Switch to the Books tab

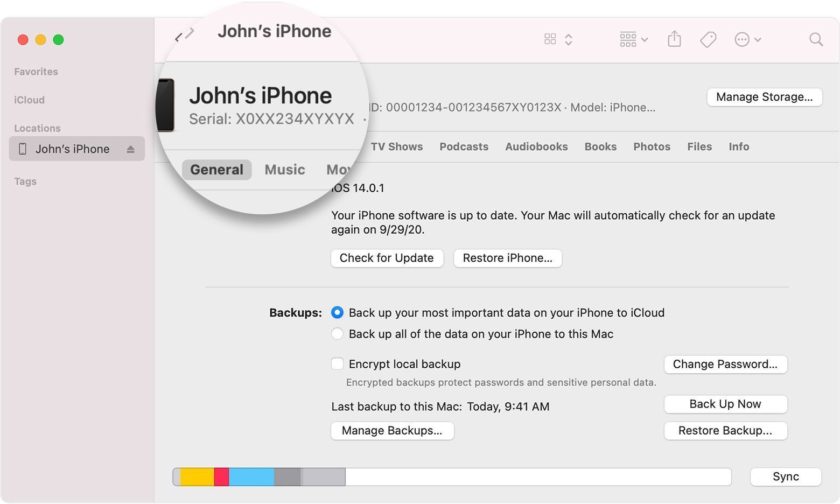tap(600, 147)
